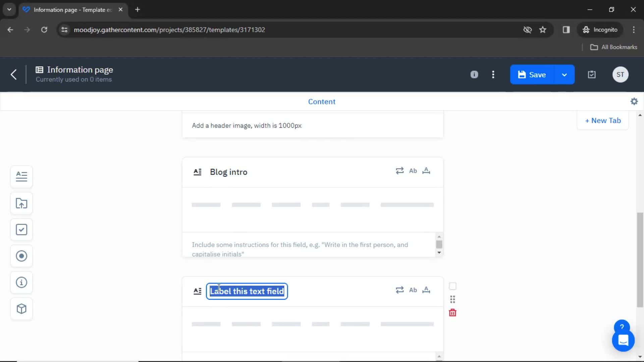Image resolution: width=644 pixels, height=362 pixels.
Task: Open the help question mark bubble
Action: (x=622, y=327)
